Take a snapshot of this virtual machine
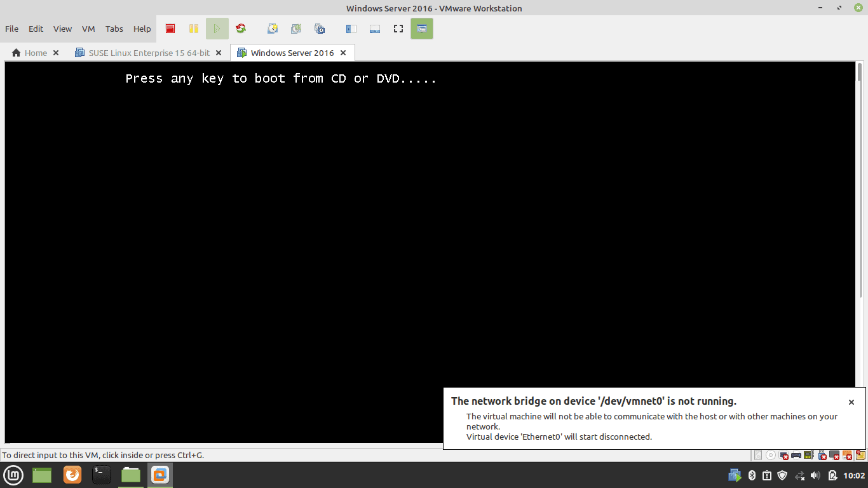 tap(272, 29)
